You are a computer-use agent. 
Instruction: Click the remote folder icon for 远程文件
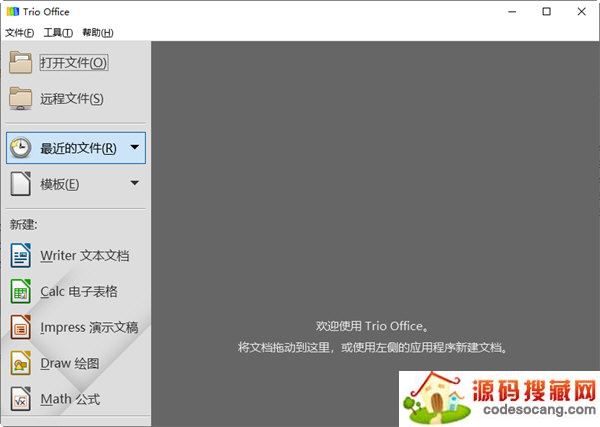click(21, 98)
